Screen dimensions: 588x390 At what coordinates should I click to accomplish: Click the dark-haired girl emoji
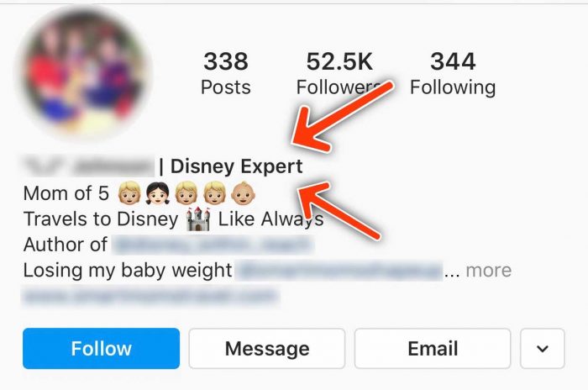(158, 193)
